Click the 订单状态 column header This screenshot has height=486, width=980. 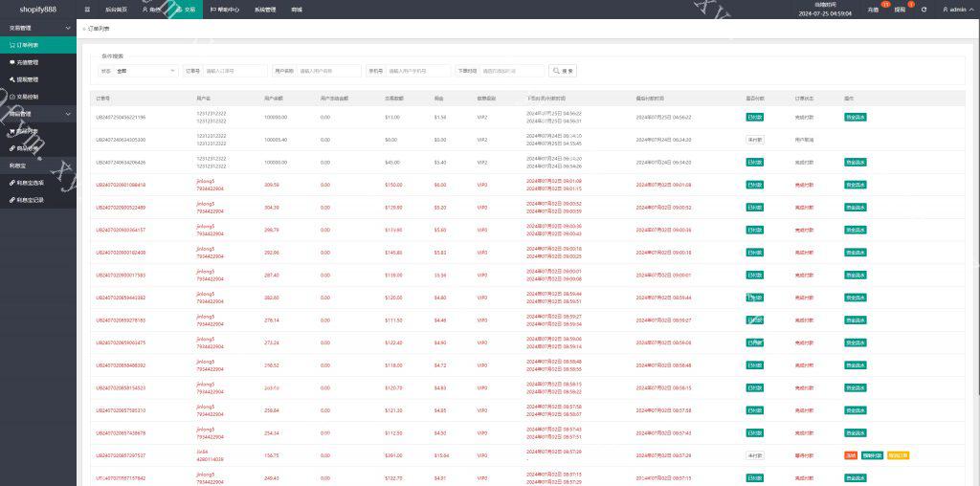(804, 99)
